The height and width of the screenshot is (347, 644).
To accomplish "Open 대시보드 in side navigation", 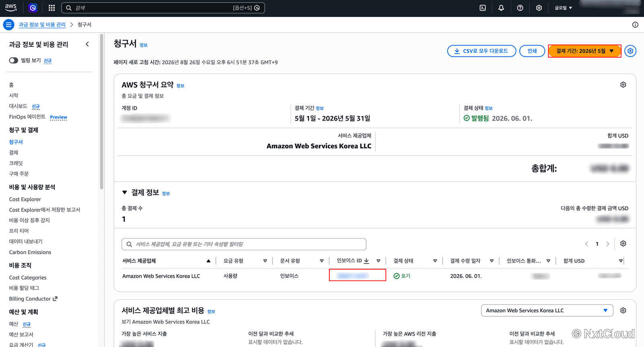I will click(x=18, y=106).
